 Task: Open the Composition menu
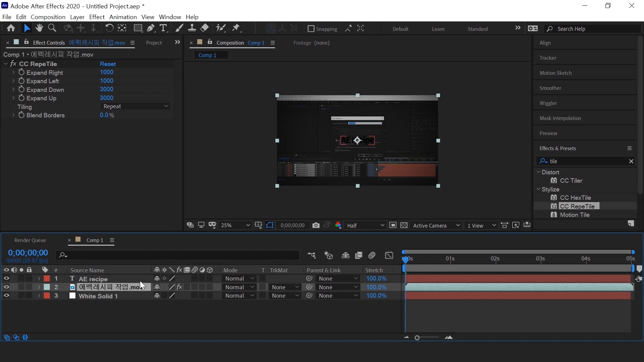pos(48,17)
